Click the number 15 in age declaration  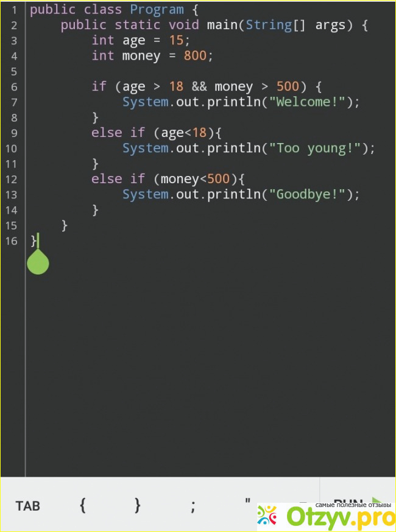pyautogui.click(x=176, y=41)
